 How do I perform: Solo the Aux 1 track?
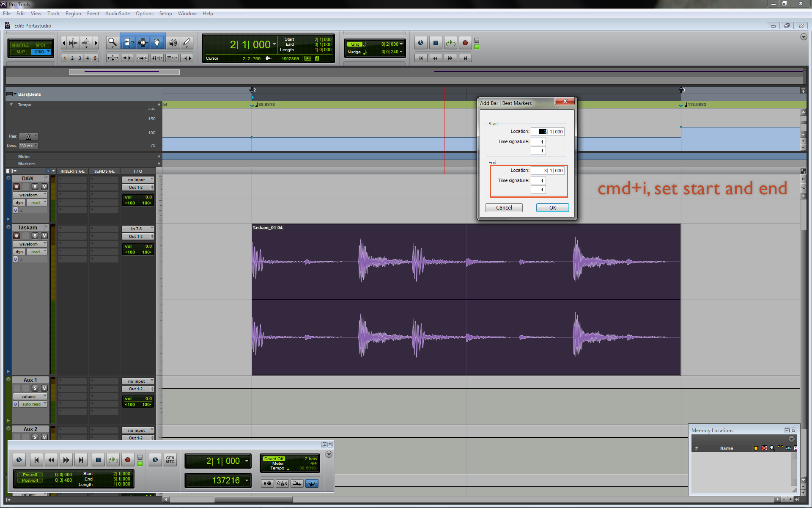click(35, 388)
